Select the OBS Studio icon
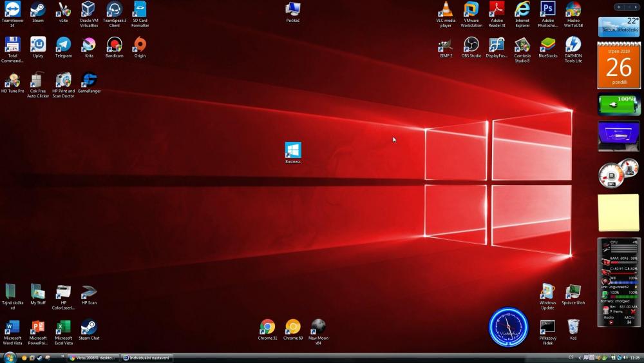Screen dimensions: 644x363 [471, 44]
